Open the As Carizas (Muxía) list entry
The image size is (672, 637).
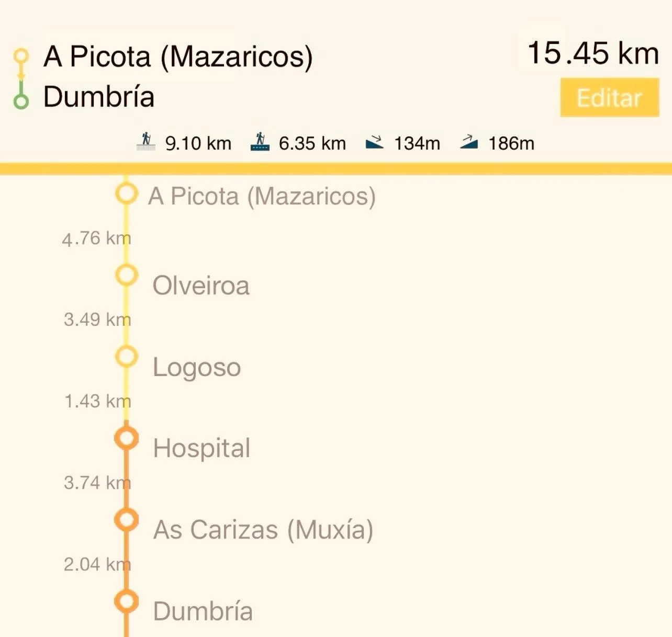coord(263,530)
